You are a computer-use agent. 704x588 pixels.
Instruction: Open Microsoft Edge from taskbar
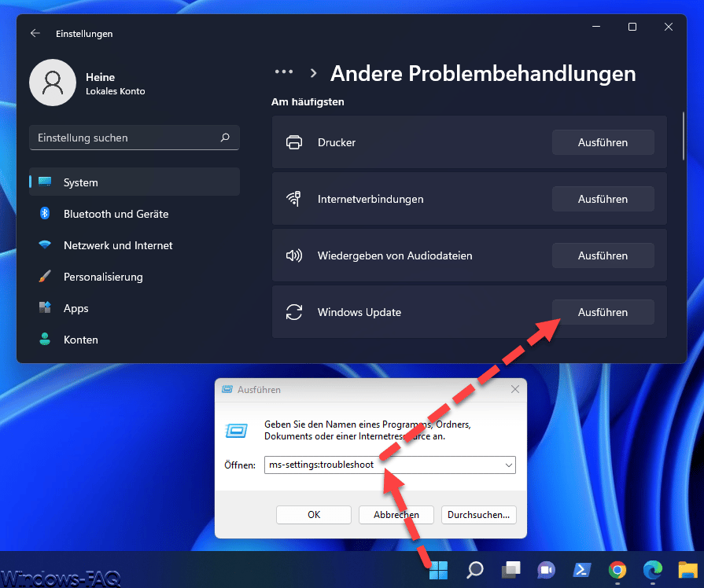652,570
